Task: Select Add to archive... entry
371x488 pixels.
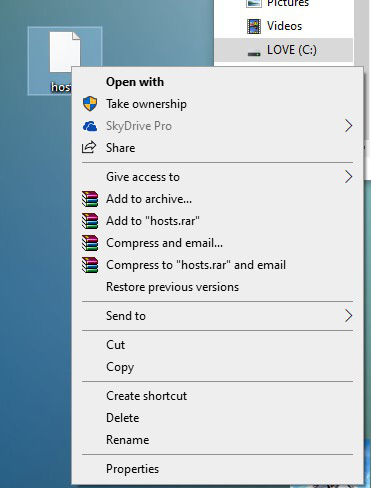Action: (x=217, y=199)
